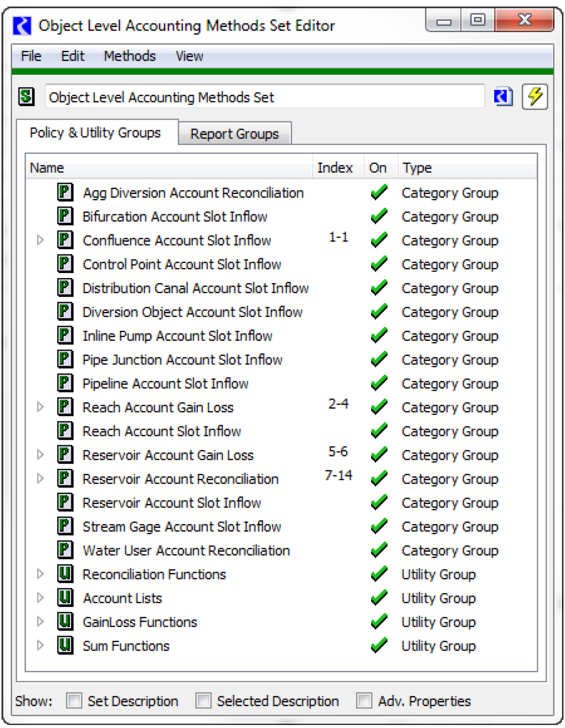Expand the Reservoir Account Reconciliation group

(41, 478)
